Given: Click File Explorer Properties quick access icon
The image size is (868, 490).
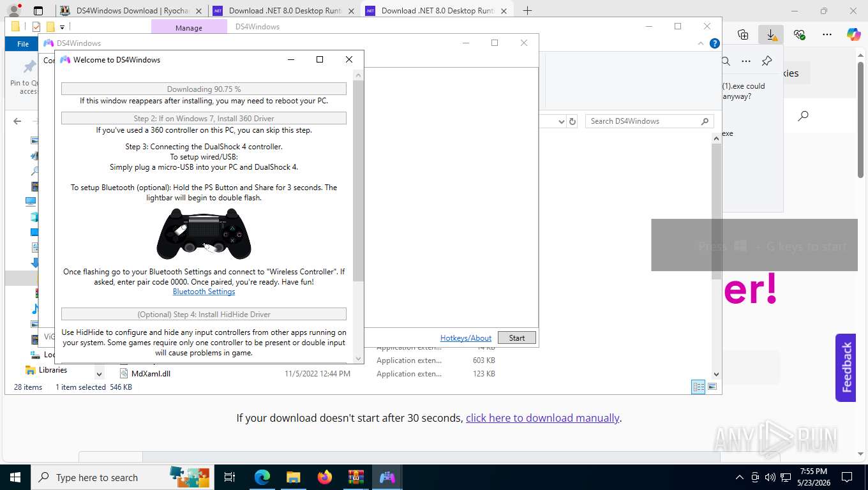Looking at the screenshot, I should click(x=36, y=27).
